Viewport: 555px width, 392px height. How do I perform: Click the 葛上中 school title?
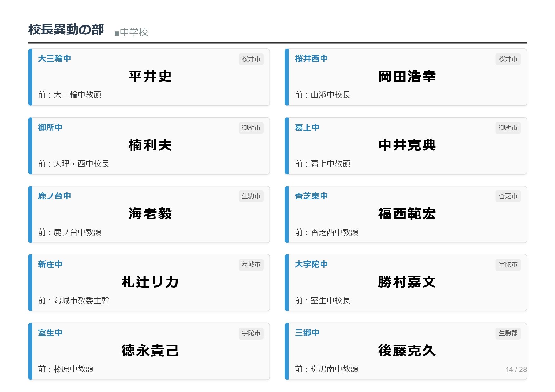pyautogui.click(x=307, y=127)
